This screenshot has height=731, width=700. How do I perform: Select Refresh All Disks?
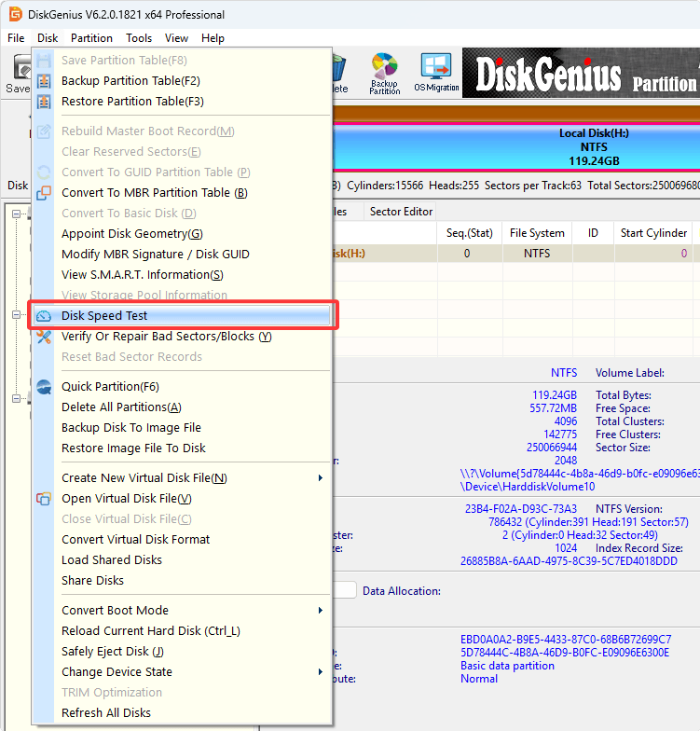[183, 712]
